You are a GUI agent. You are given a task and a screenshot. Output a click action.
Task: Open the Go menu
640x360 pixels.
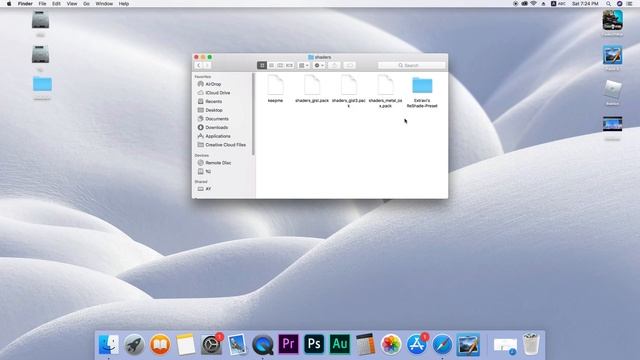point(87,4)
